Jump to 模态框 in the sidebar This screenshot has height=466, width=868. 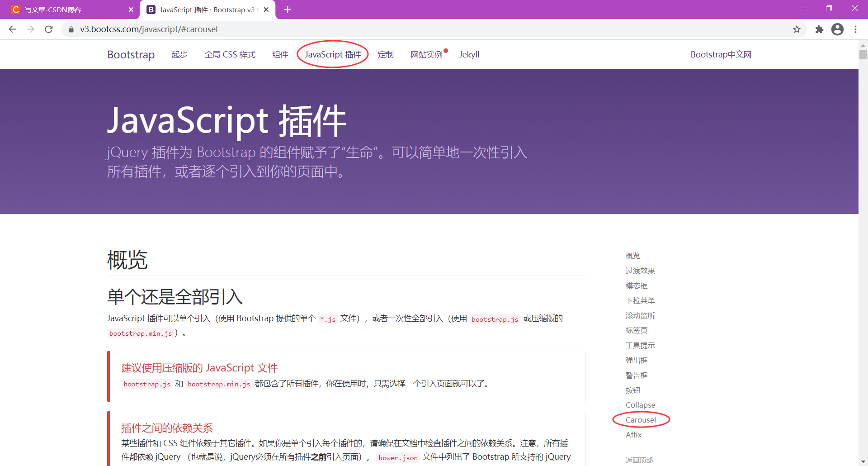[637, 286]
